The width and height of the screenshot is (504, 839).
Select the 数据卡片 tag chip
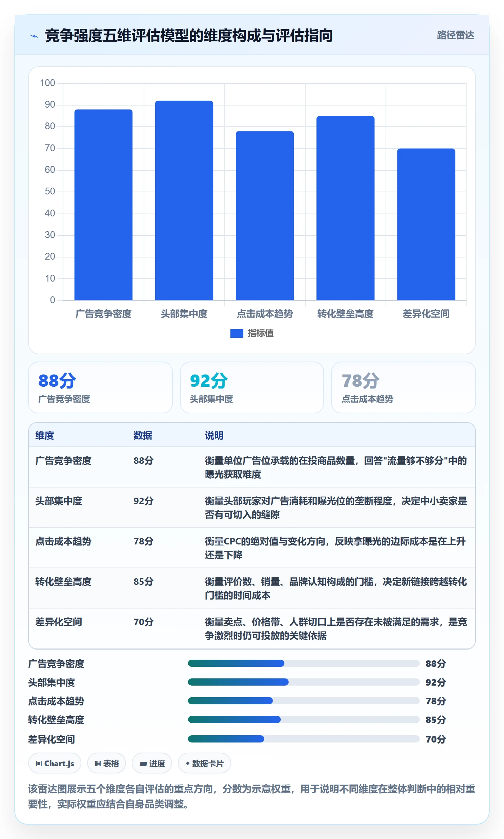coord(204,763)
